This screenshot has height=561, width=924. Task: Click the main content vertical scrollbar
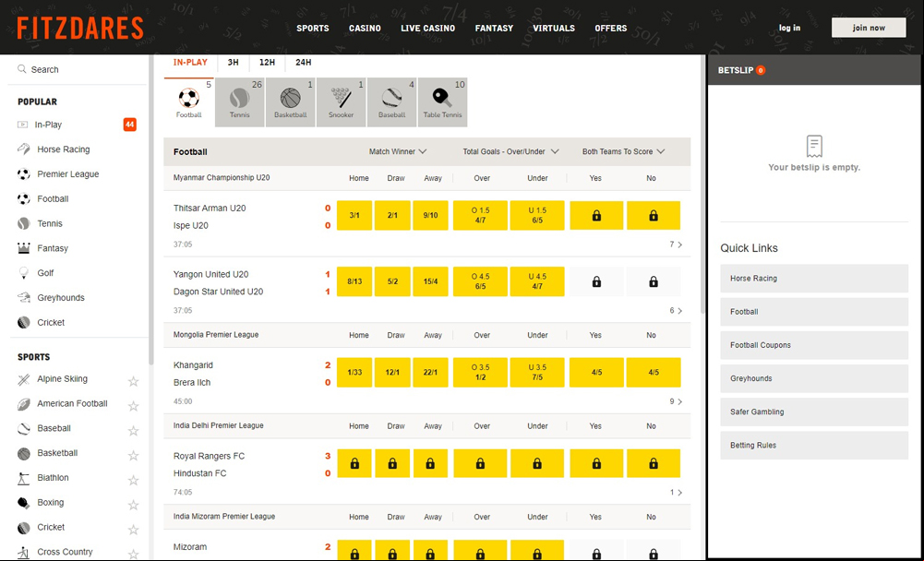click(702, 184)
